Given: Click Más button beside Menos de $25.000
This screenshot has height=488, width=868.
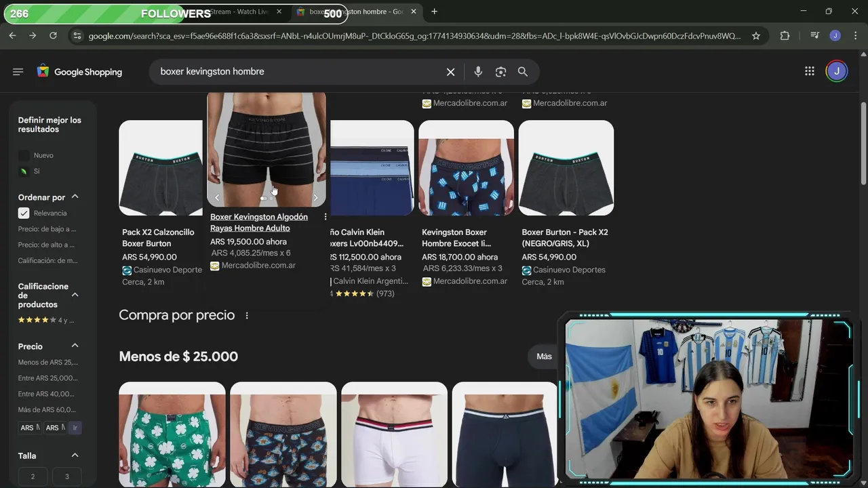Looking at the screenshot, I should [x=545, y=357].
